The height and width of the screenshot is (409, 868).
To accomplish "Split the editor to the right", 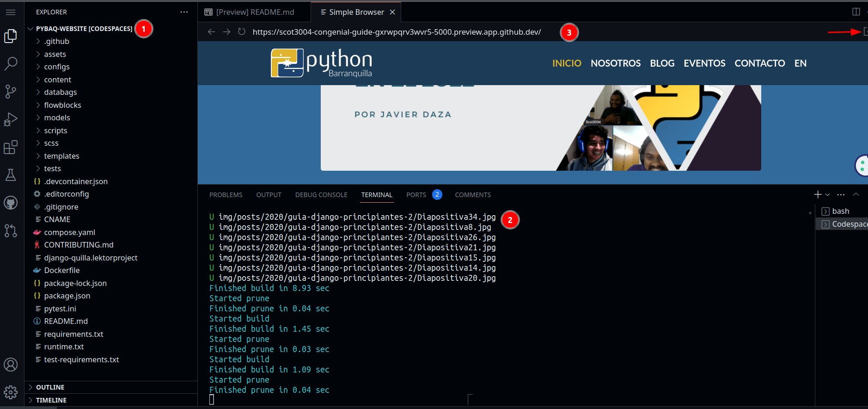I will pyautogui.click(x=856, y=12).
